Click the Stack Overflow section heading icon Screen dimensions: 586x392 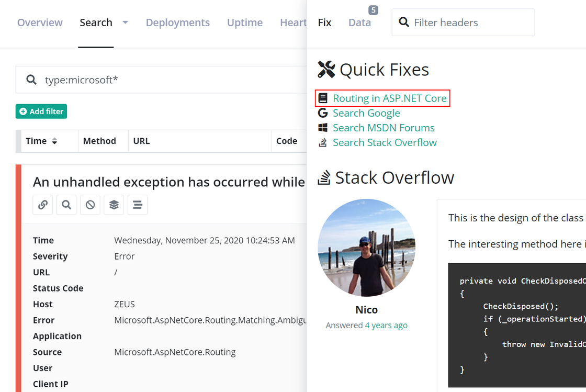click(x=324, y=177)
